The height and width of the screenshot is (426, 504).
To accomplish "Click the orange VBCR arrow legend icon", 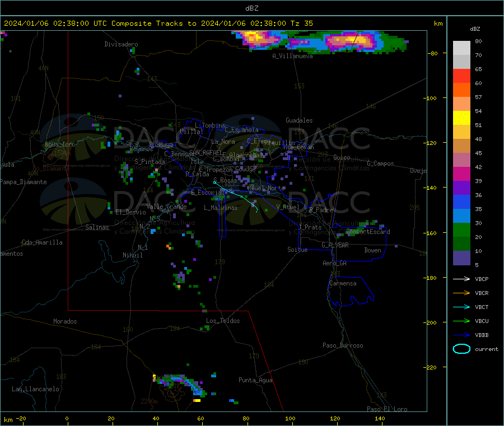I will pos(461,293).
